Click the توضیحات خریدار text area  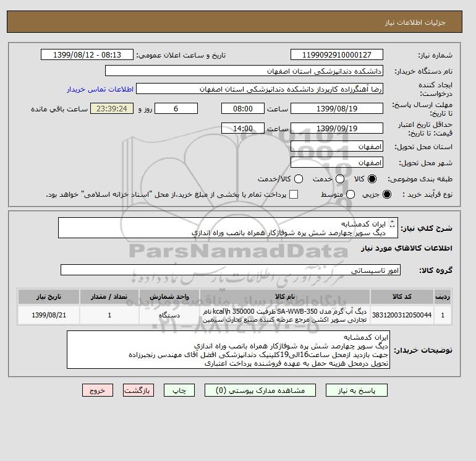[x=228, y=350]
